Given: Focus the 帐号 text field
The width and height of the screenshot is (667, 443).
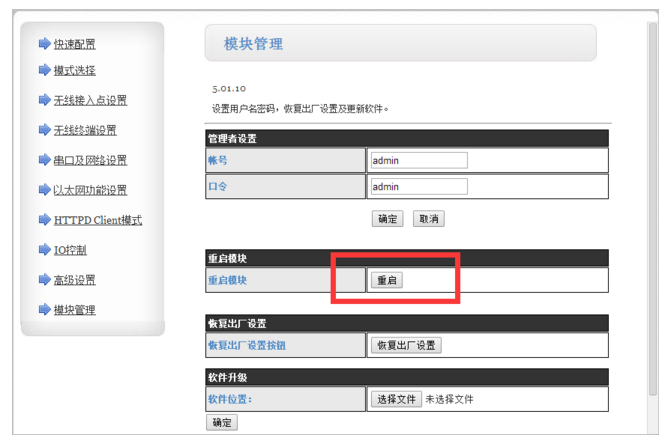Looking at the screenshot, I should (x=418, y=160).
